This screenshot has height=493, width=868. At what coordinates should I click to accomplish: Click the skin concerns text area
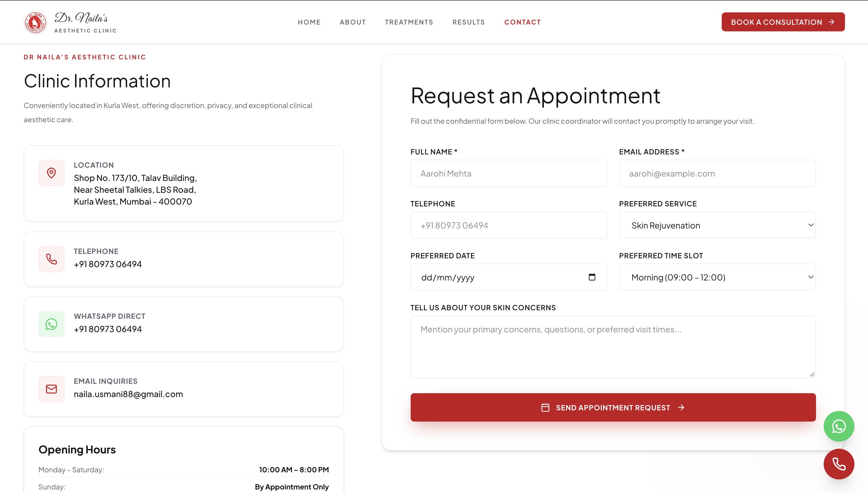pyautogui.click(x=613, y=347)
